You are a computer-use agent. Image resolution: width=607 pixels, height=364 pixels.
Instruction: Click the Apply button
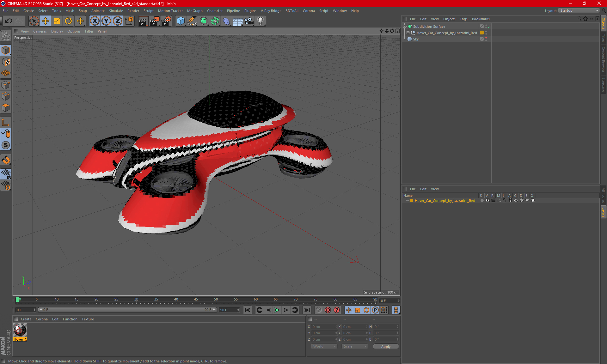386,347
